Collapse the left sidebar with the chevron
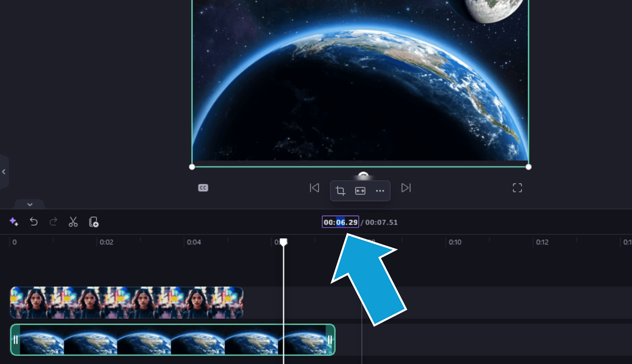This screenshot has height=364, width=632. click(4, 172)
